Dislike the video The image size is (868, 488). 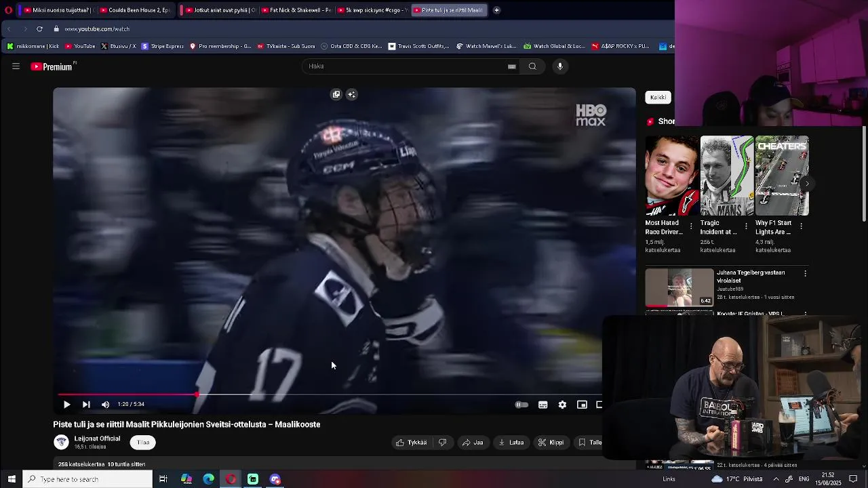(443, 443)
